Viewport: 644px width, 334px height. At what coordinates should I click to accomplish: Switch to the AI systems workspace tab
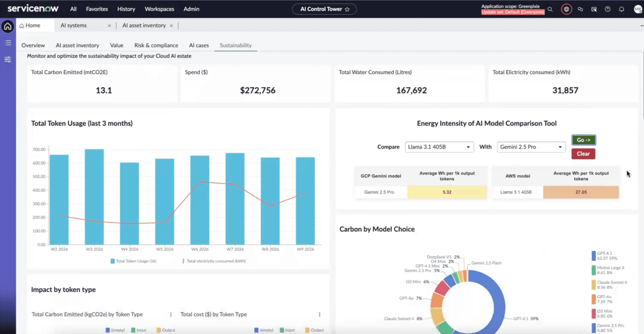74,26
